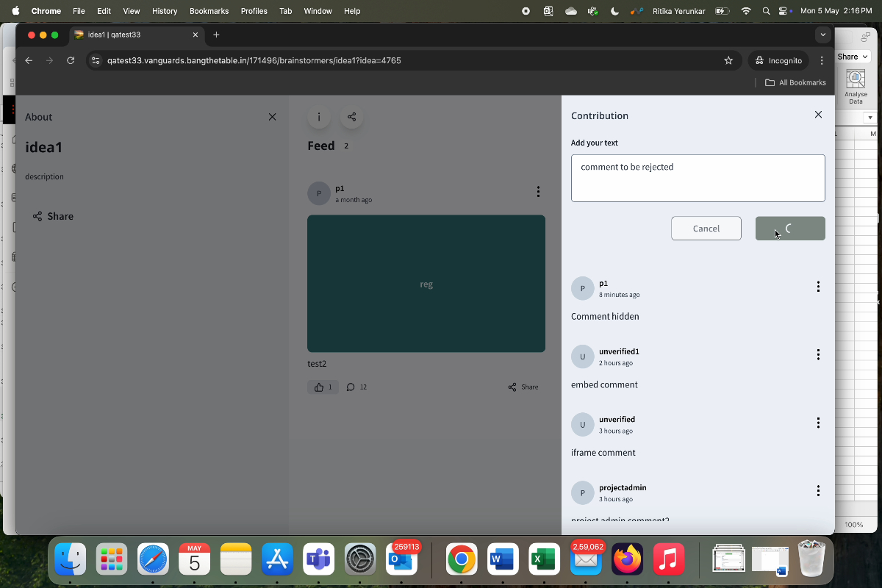Click the address bar URL
This screenshot has width=882, height=588.
(x=254, y=60)
